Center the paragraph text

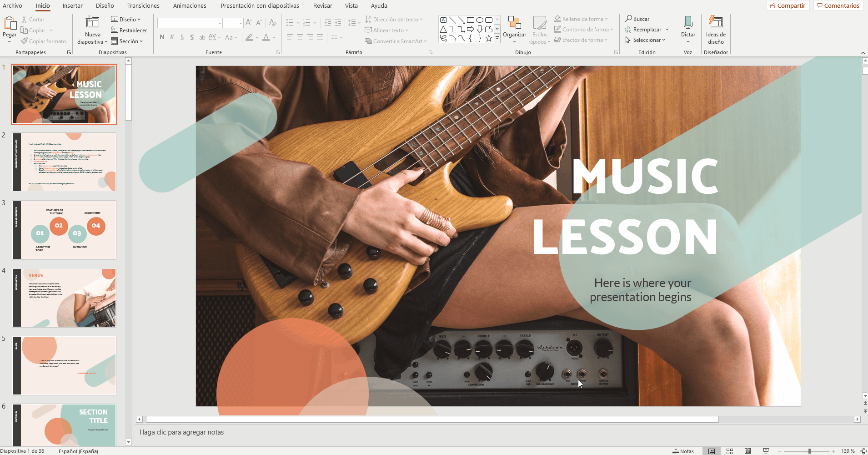point(300,37)
